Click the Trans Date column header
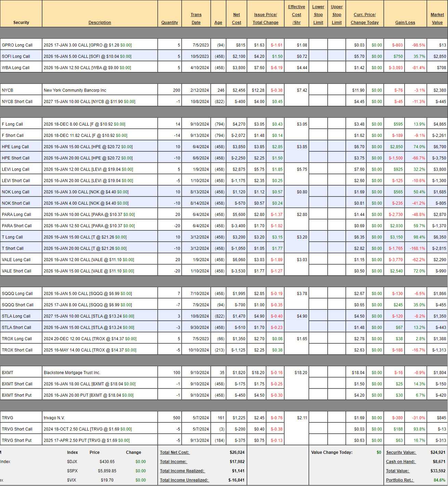This screenshot has width=448, height=486. click(x=196, y=18)
